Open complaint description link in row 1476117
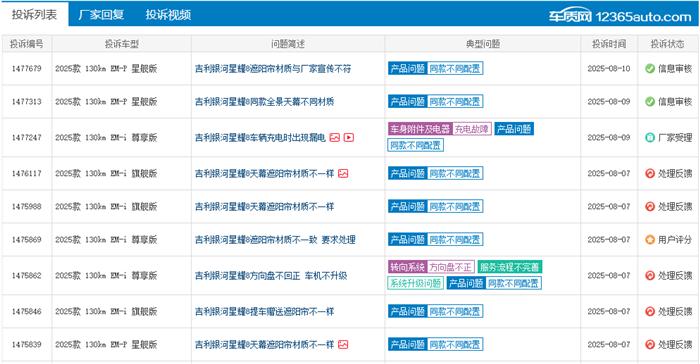Screen dimensions: 700x364 coord(264,173)
